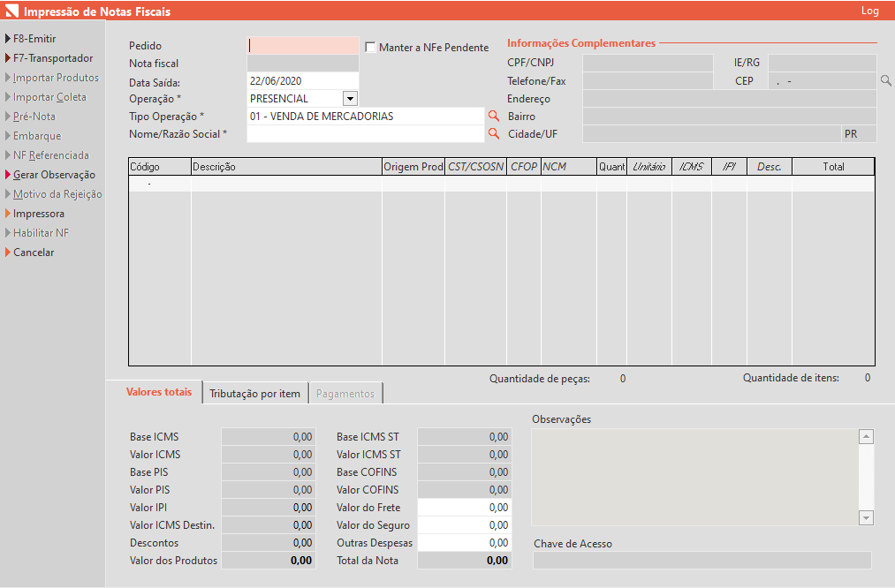Viewport: 895px width, 588px height.
Task: Click the Chave de Acesso field
Action: [x=702, y=560]
